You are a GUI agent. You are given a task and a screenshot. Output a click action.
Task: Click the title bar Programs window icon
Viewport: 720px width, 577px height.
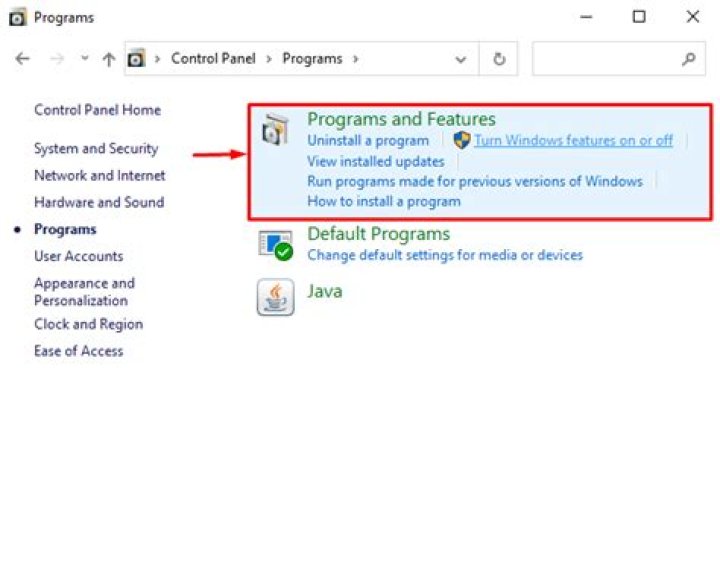point(18,17)
